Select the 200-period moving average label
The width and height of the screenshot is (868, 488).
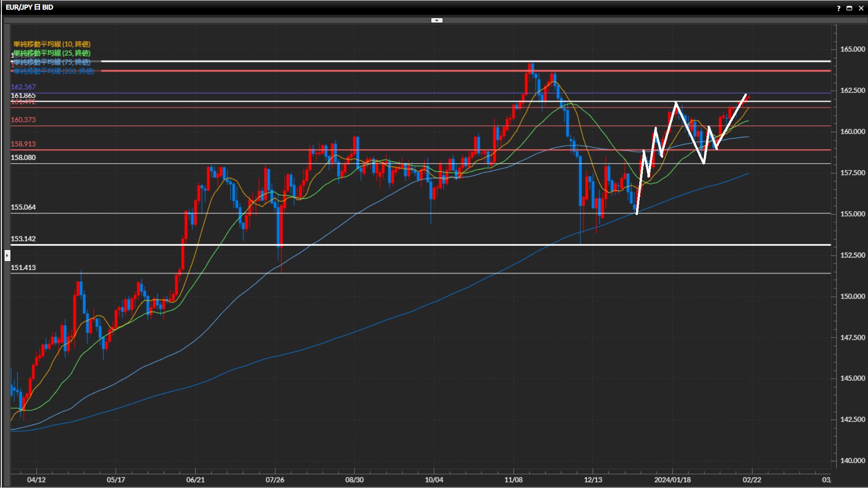coord(54,71)
